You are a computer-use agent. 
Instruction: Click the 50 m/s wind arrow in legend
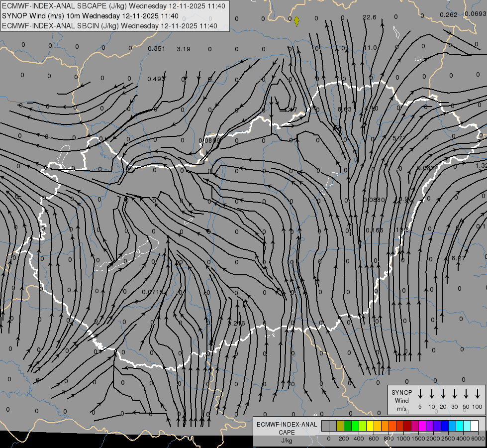coord(466,393)
